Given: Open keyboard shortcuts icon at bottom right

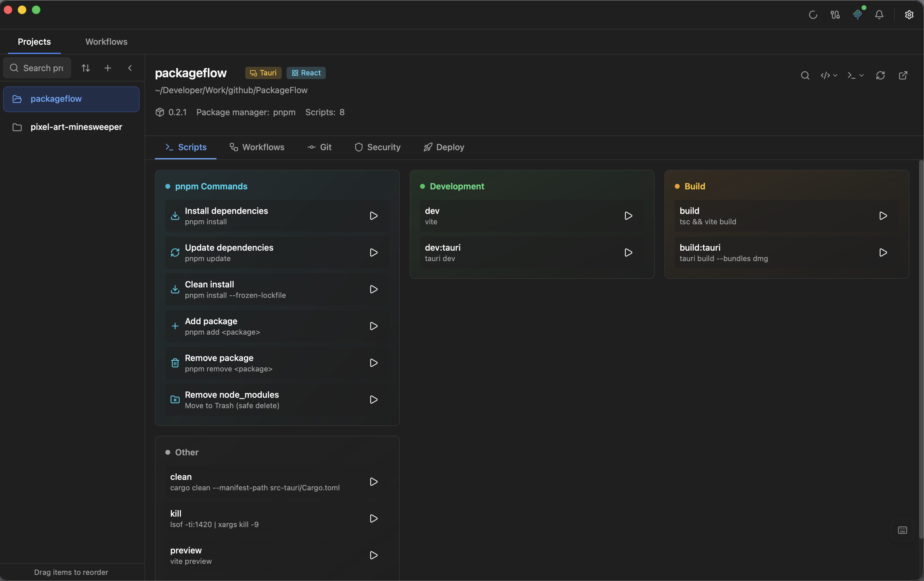Looking at the screenshot, I should (x=902, y=530).
